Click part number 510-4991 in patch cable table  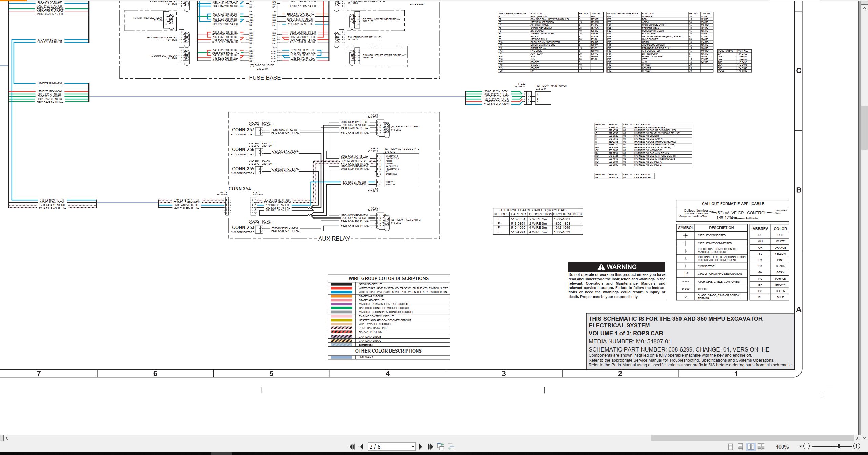(518, 232)
